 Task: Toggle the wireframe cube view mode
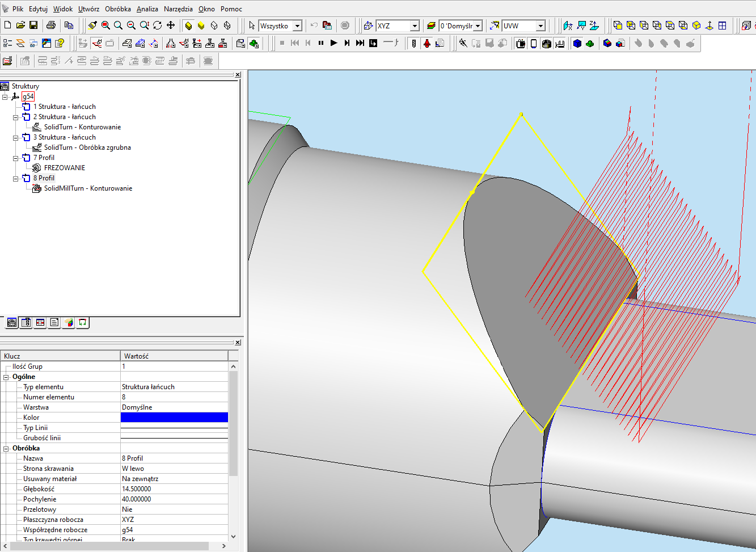[214, 26]
